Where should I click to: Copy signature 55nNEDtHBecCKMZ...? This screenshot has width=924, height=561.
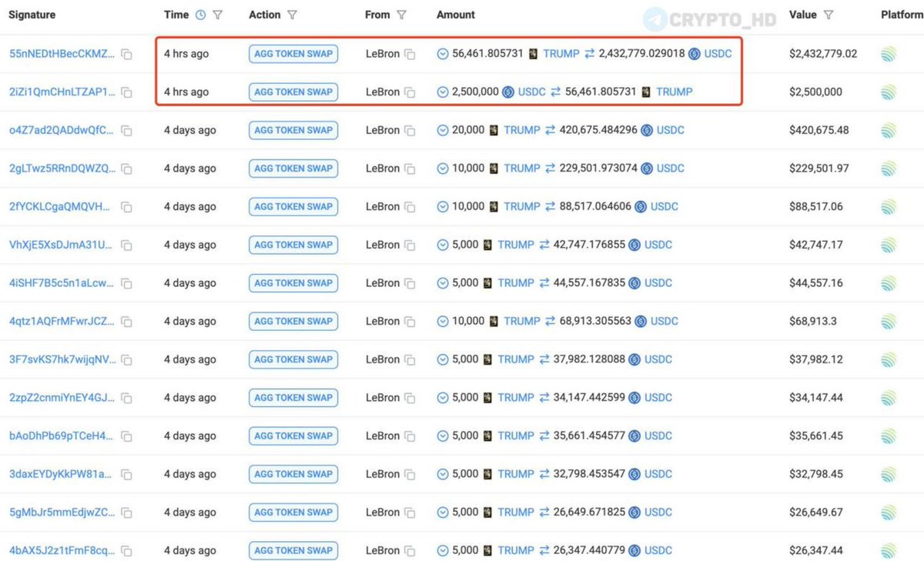click(x=126, y=55)
